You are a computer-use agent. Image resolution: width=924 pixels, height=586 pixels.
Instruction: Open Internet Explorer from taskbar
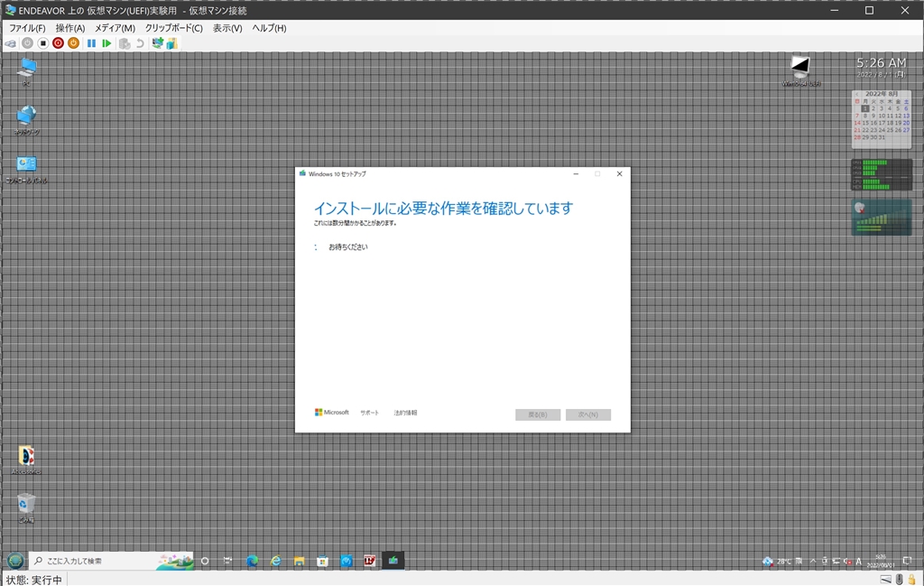pos(275,561)
